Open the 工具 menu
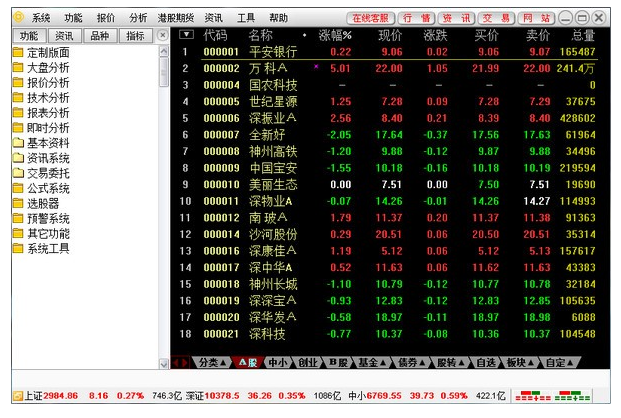 click(246, 18)
